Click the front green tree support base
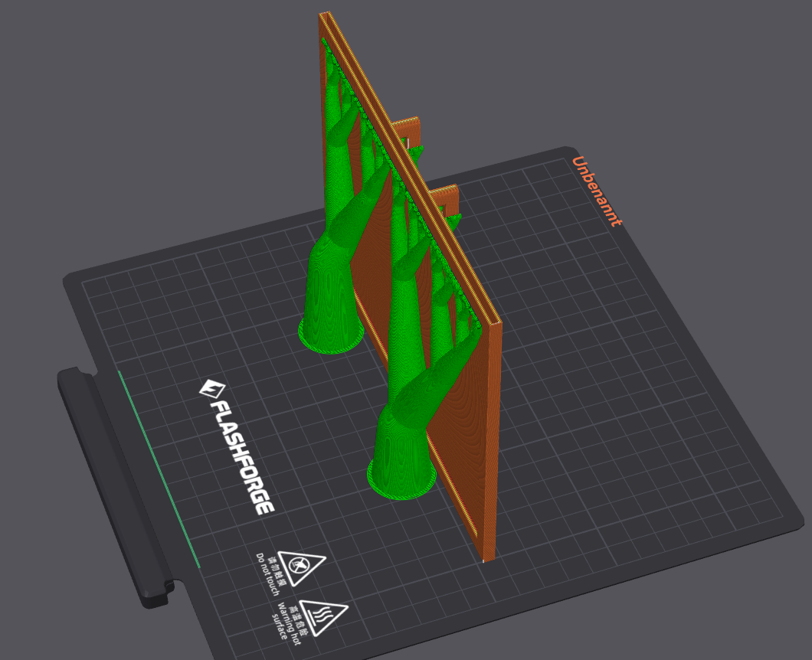The width and height of the screenshot is (812, 660). click(401, 456)
